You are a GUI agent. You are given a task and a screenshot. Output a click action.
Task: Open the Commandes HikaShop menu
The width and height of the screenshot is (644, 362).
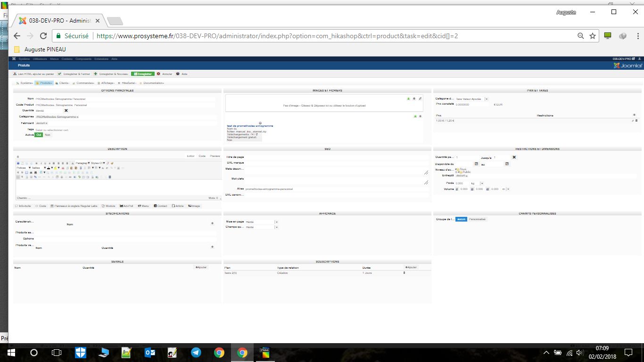click(83, 83)
